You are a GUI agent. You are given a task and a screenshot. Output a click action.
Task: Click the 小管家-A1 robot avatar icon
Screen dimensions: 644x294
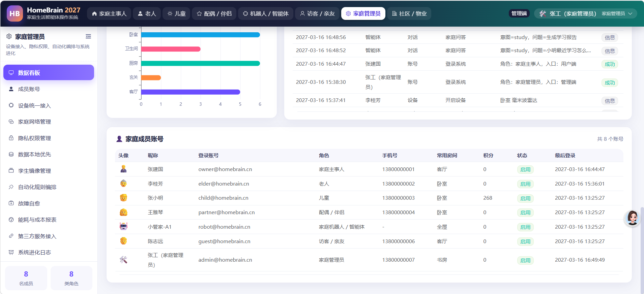tap(123, 227)
